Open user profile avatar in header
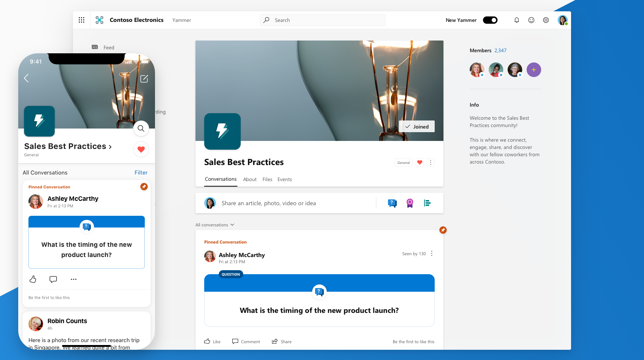This screenshot has height=360, width=644. [x=563, y=20]
